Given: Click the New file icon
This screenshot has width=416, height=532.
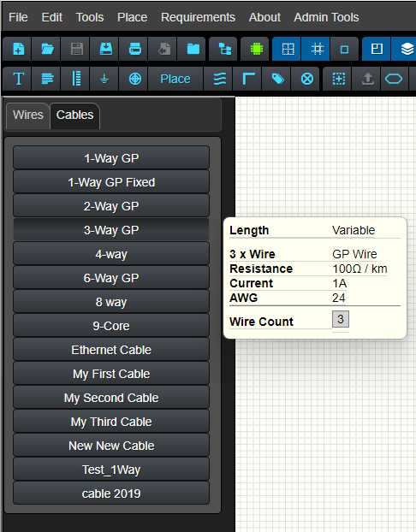Looking at the screenshot, I should [x=18, y=50].
